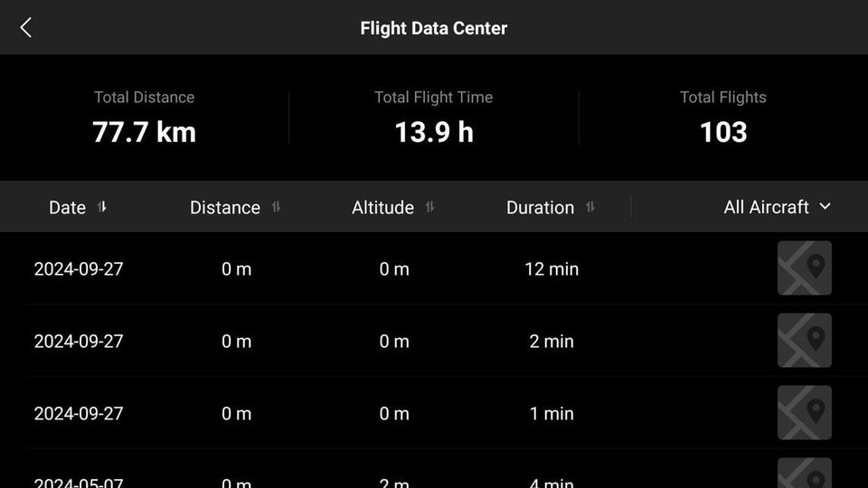Viewport: 868px width, 488px height.
Task: Tap the back arrow in the header
Action: tap(26, 28)
